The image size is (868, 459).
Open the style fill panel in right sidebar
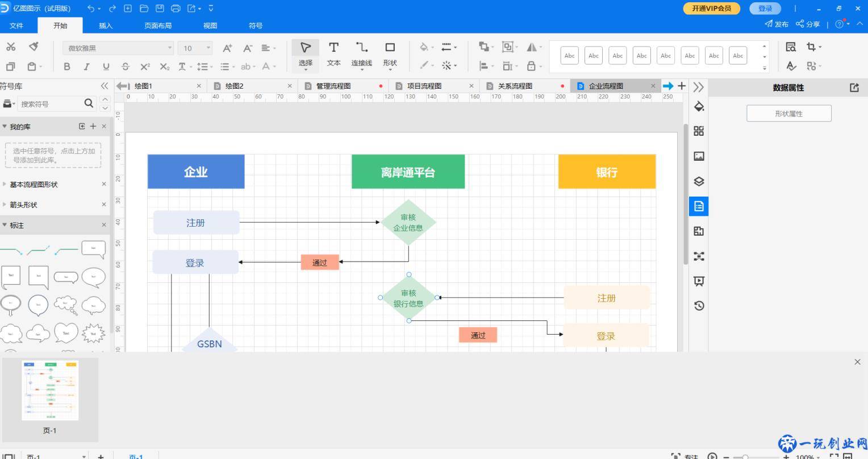click(x=699, y=106)
